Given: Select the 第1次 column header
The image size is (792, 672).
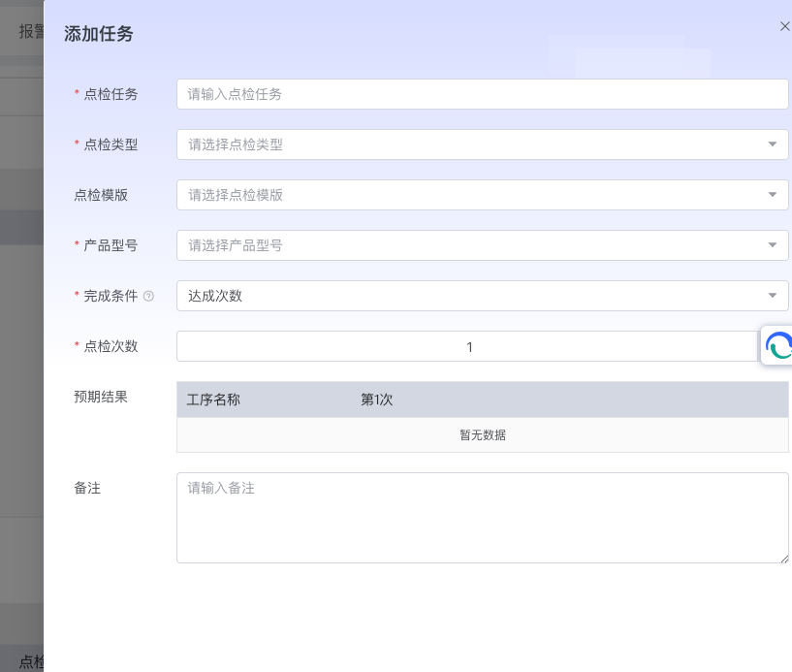Looking at the screenshot, I should 377,400.
